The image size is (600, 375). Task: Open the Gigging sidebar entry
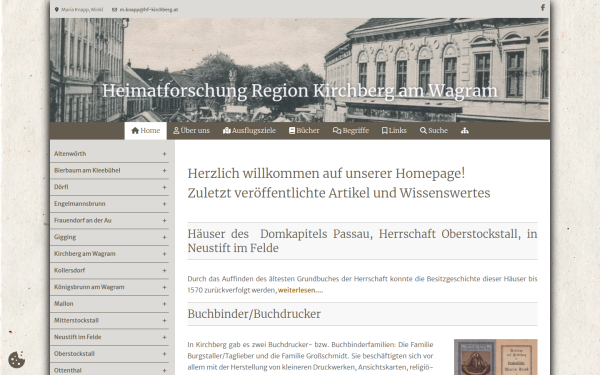(65, 237)
